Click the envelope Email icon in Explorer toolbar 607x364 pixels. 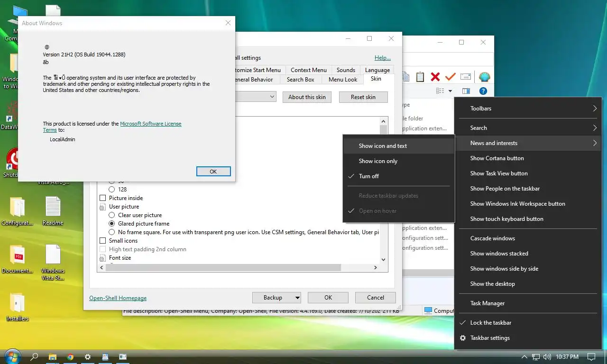click(x=466, y=77)
